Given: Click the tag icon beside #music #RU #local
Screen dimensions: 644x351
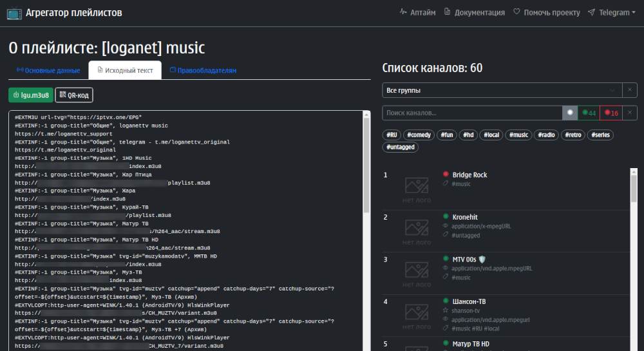Looking at the screenshot, I should point(446,328).
